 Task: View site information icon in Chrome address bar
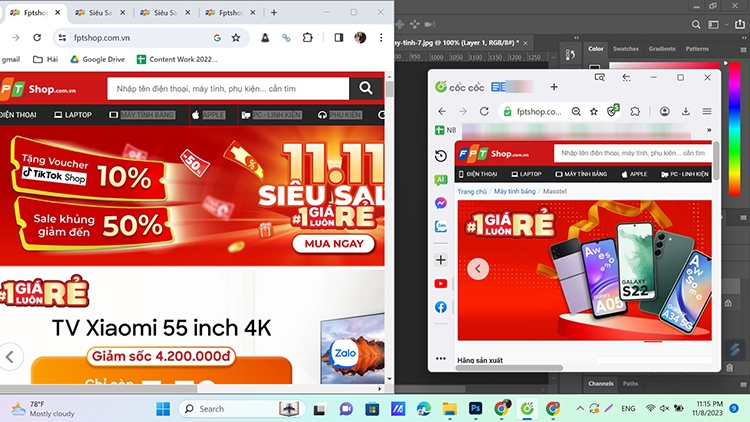(62, 38)
